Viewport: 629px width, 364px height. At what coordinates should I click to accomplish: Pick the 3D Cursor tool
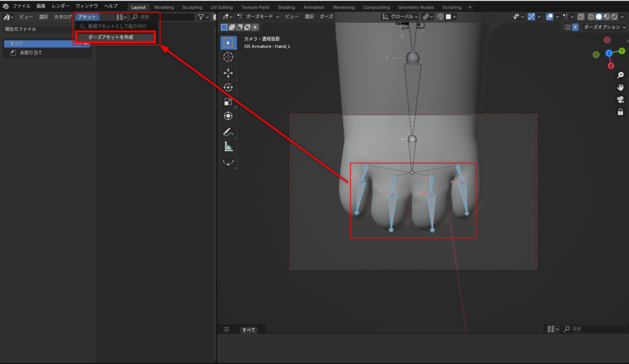click(228, 57)
